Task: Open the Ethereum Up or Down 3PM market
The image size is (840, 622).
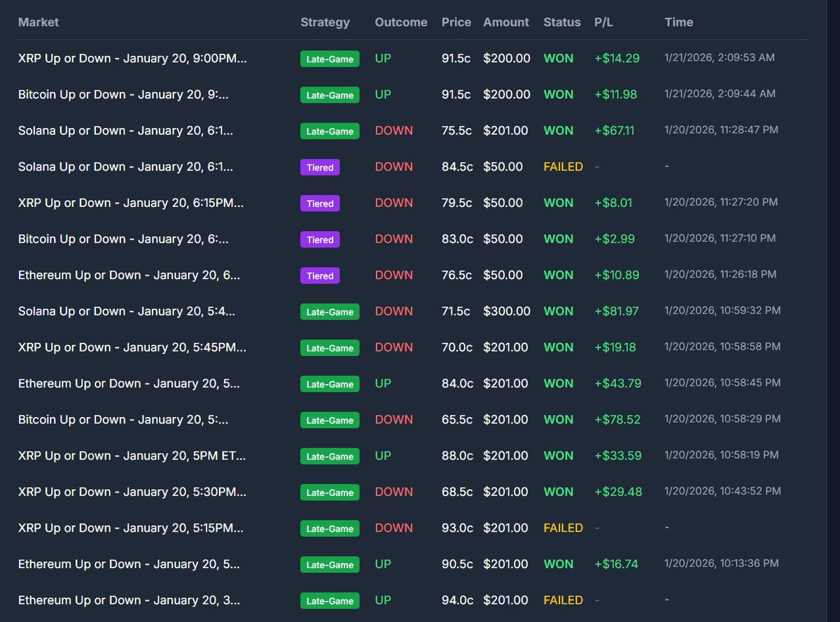Action: (129, 600)
